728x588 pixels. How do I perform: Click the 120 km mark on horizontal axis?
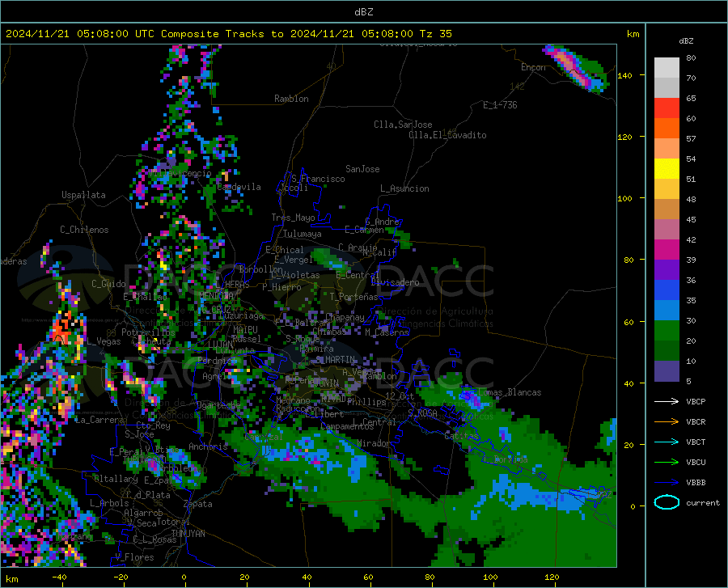coord(552,577)
